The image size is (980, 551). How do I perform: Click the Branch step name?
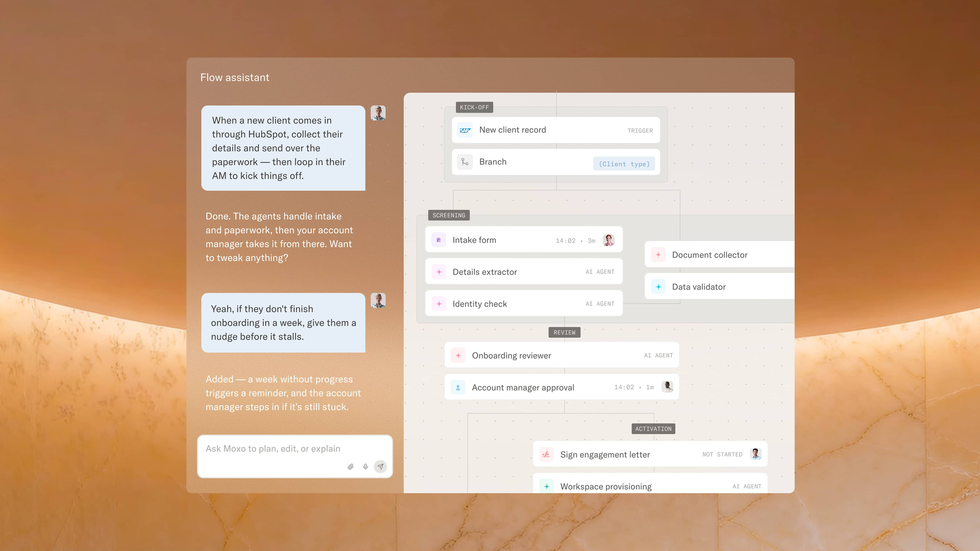click(493, 162)
